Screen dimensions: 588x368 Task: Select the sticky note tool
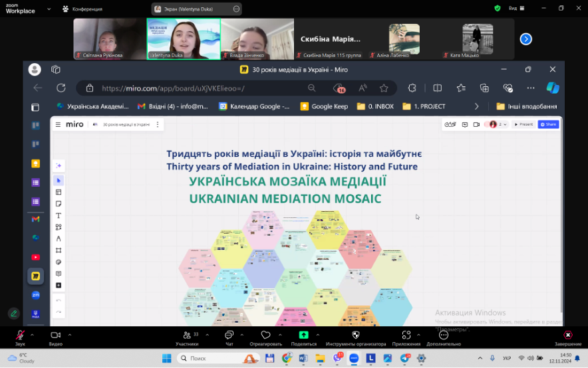tap(59, 204)
